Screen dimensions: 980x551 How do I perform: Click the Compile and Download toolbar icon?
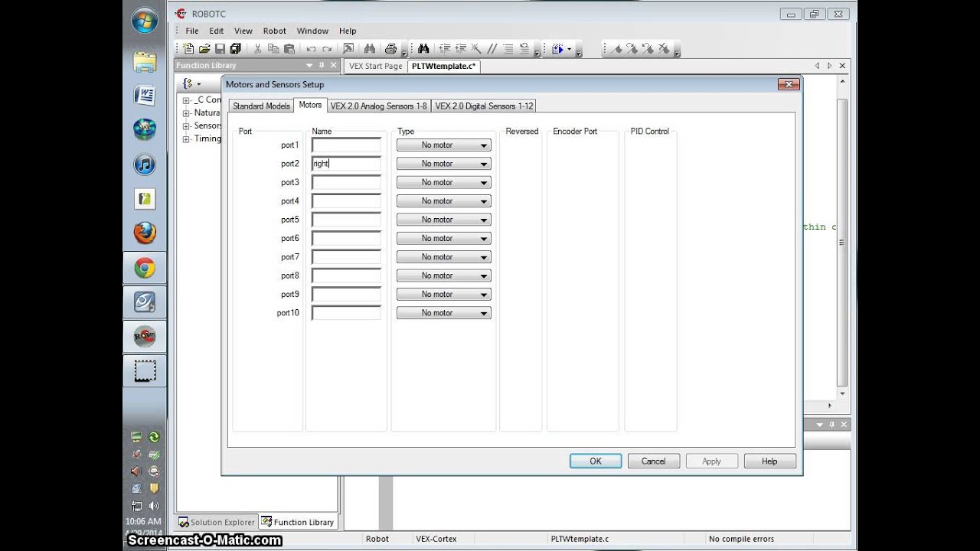pos(557,49)
